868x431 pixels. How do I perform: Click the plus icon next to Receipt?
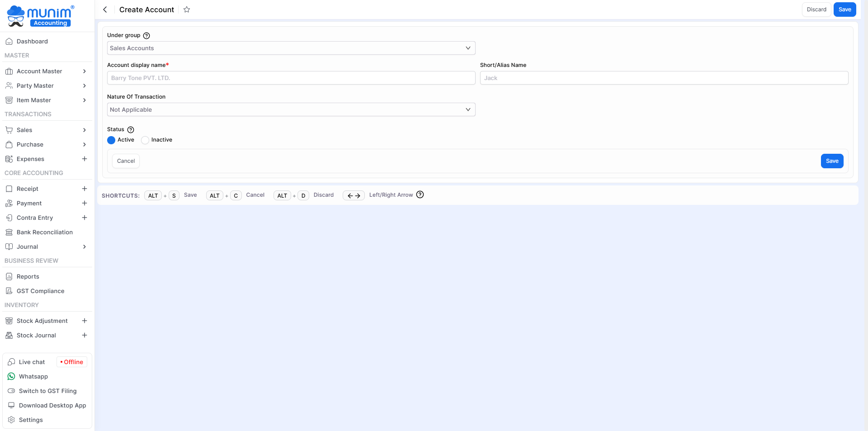(x=84, y=189)
